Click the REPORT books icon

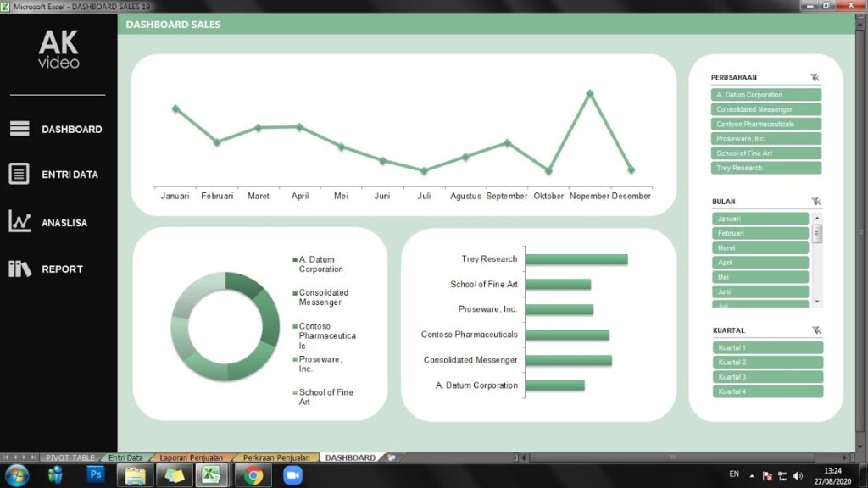coord(20,269)
